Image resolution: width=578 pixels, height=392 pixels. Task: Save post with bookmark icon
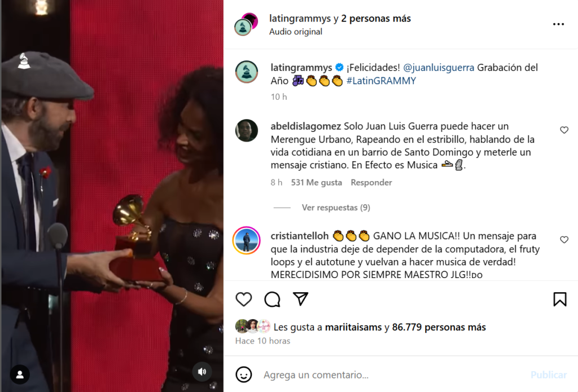(x=559, y=299)
